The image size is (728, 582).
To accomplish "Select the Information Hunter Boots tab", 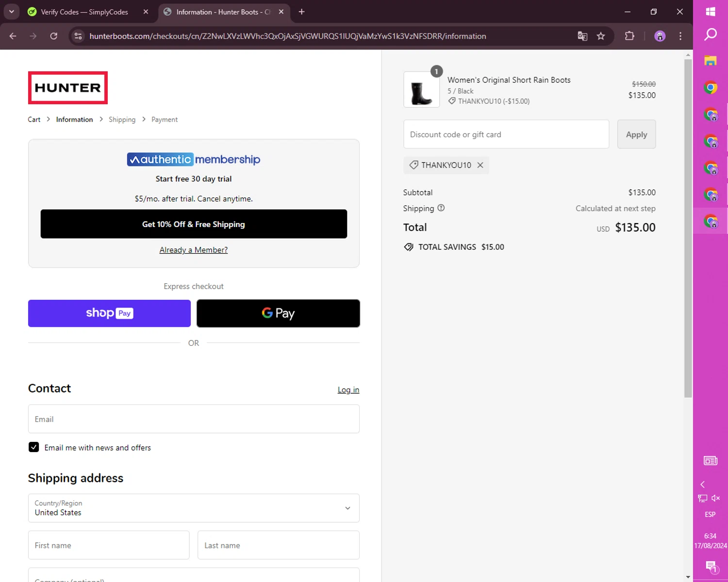I will (224, 12).
